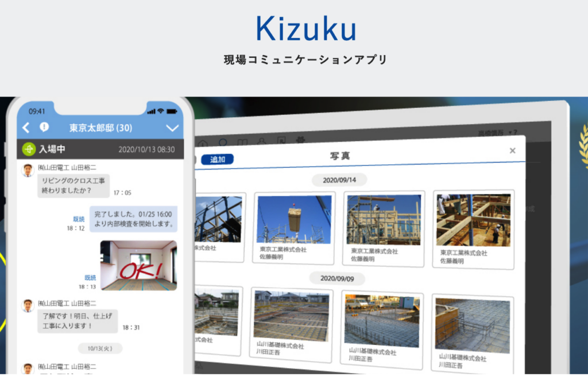The image size is (588, 376).
Task: Tap the back arrow in chat header
Action: point(26,127)
